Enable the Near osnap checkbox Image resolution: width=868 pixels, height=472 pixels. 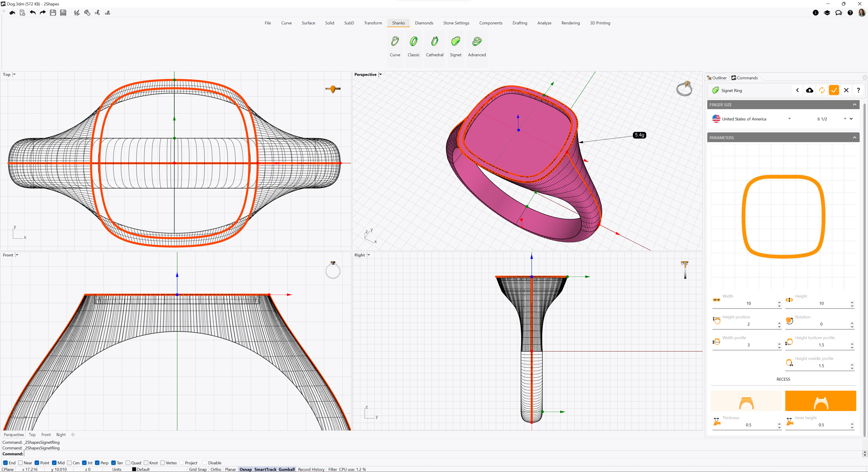coord(21,463)
